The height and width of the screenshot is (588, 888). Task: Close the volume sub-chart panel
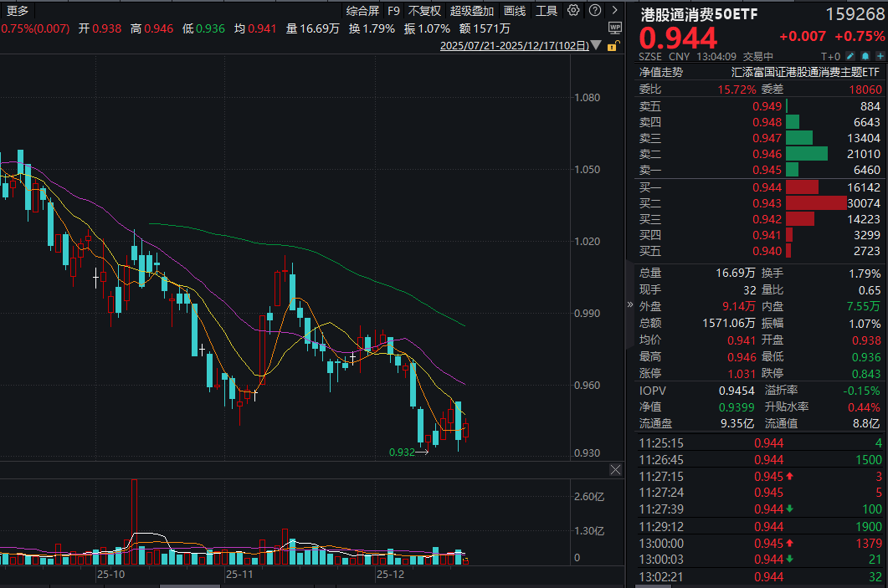tap(615, 472)
